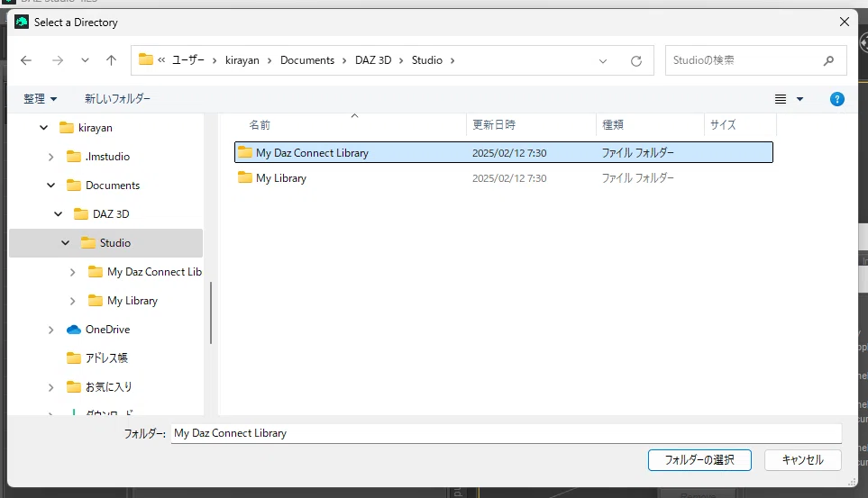Open recent locations dropdown chevron
The image size is (868, 498).
[85, 60]
